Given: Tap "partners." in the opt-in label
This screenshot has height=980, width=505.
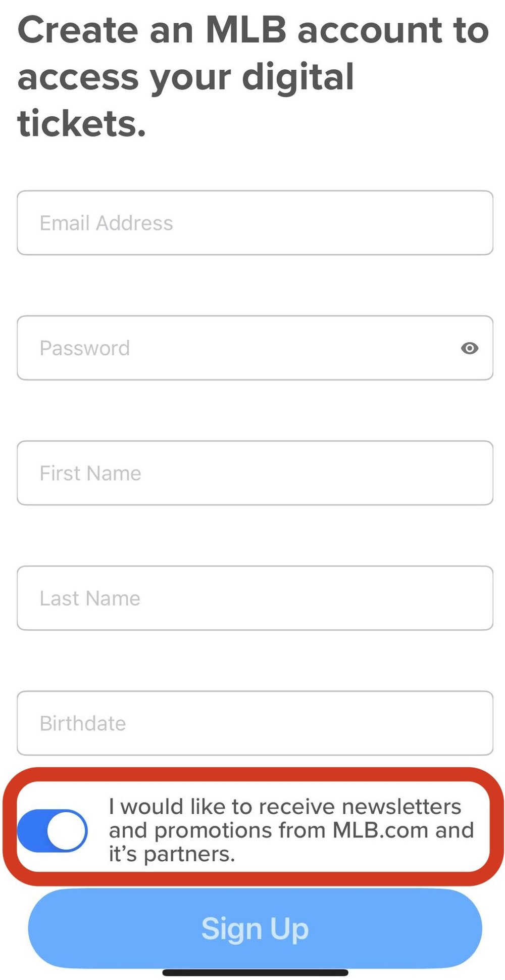Looking at the screenshot, I should click(189, 854).
